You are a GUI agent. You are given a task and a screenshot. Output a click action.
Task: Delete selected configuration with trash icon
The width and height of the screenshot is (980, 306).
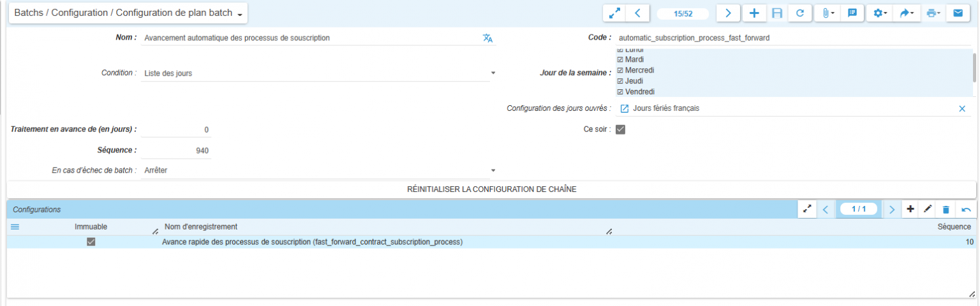[x=946, y=209]
